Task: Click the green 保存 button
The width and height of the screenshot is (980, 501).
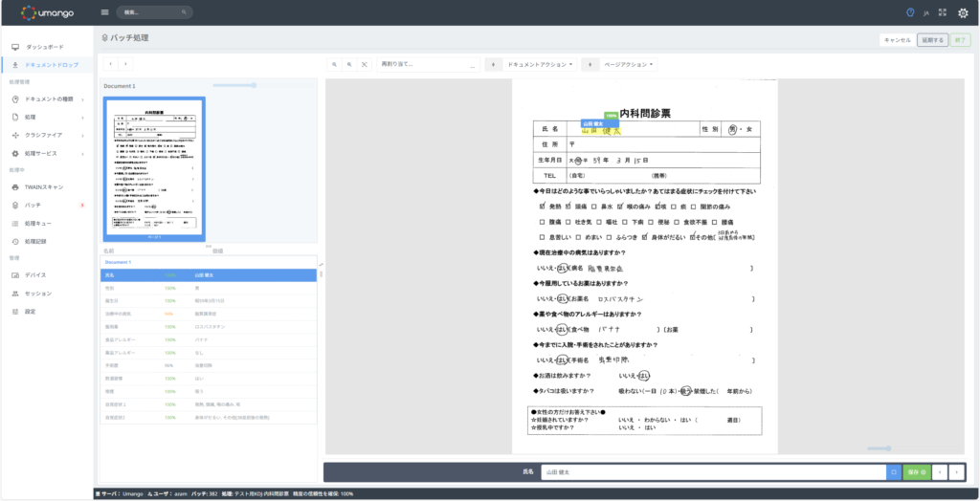Action: tap(916, 471)
